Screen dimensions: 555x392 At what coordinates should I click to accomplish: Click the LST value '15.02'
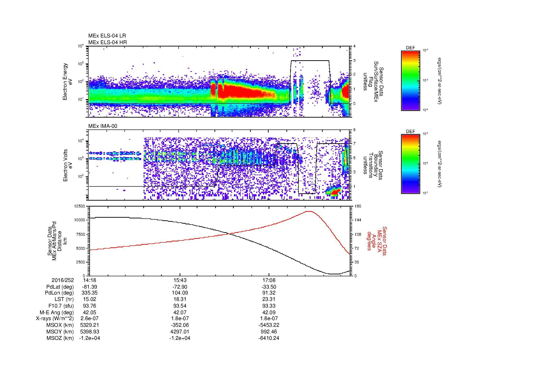coord(90,300)
